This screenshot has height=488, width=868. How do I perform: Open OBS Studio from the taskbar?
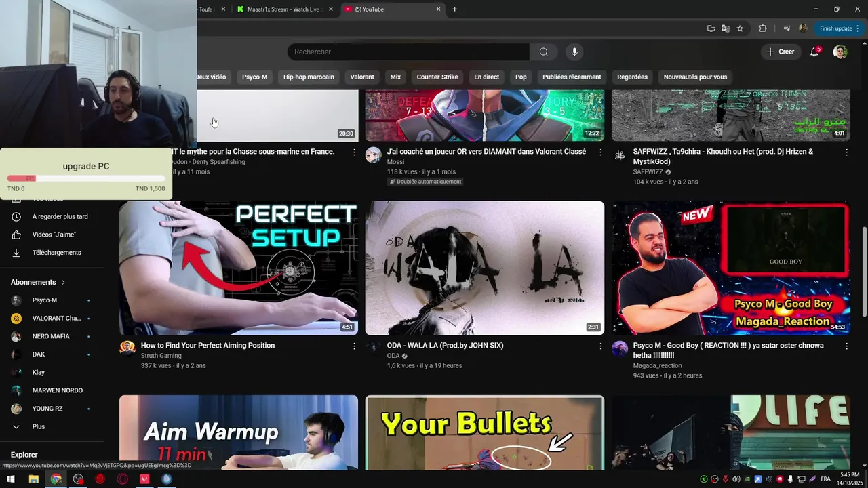[x=78, y=479]
